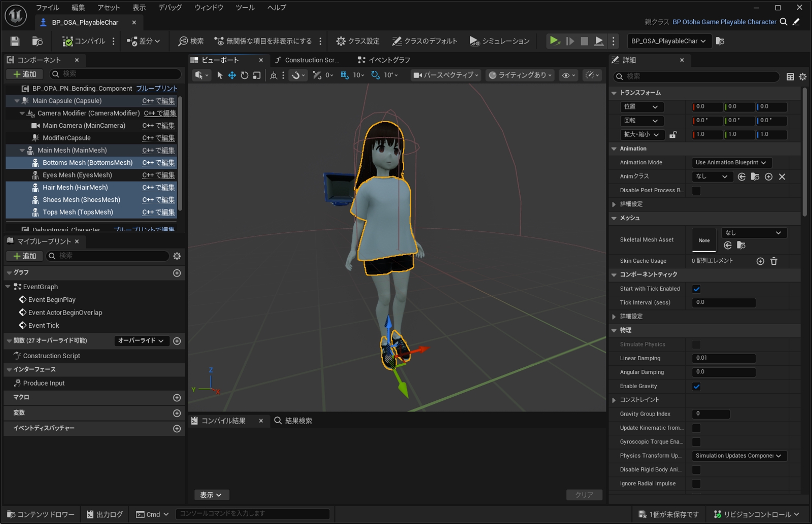Toggle Start with Tick Enabled checkbox
This screenshot has height=524, width=812.
[696, 289]
